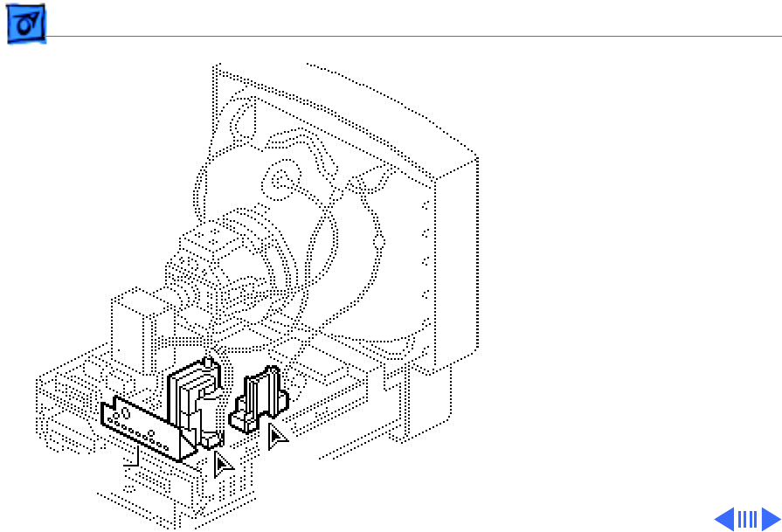
Task: Click the striped index bars between arrows
Action: pyautogui.click(x=748, y=519)
